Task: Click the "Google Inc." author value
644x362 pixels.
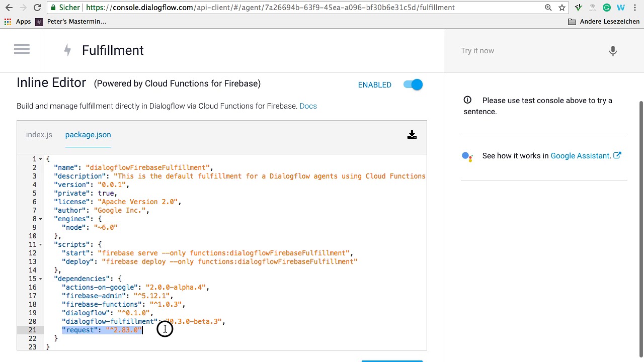Action: 120,210
